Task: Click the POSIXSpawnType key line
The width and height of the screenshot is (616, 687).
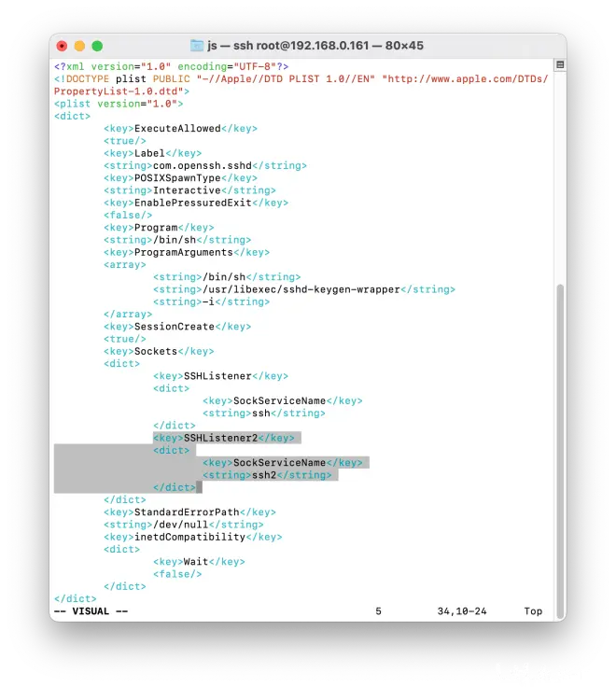Action: tap(180, 178)
